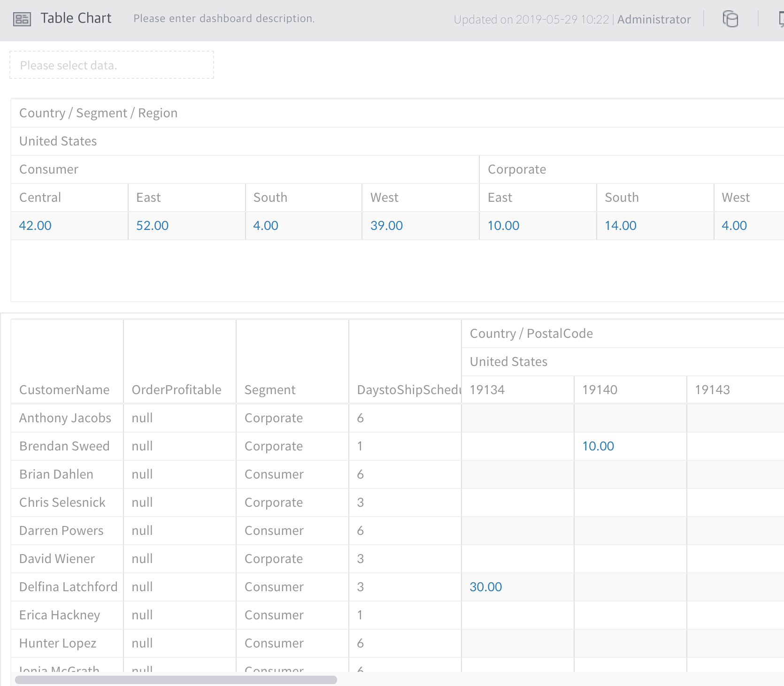Select the Hunter Lopez row name

point(58,643)
